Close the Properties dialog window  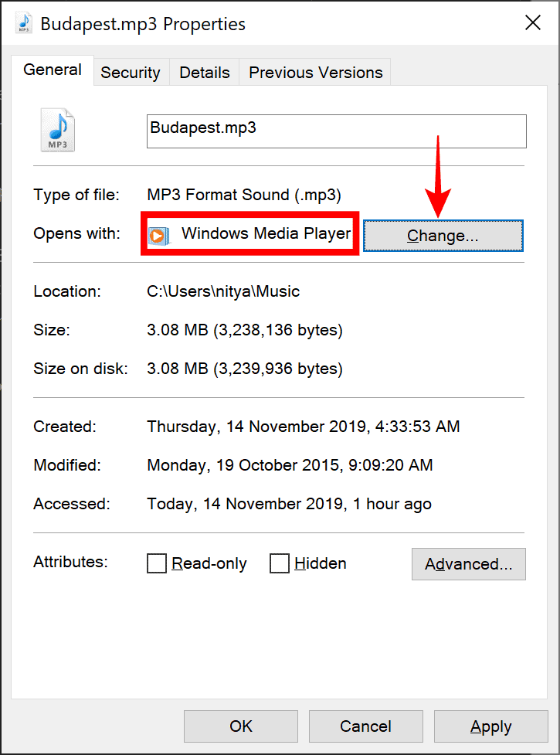pos(532,22)
